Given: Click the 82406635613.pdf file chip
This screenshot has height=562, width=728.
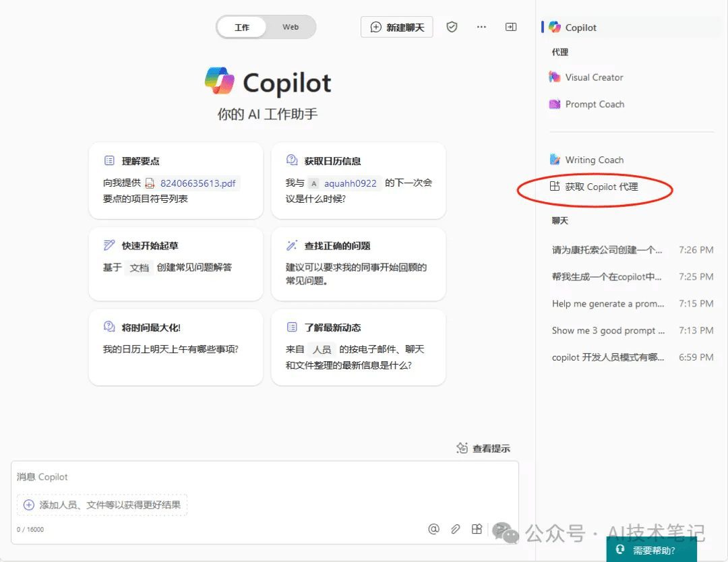Looking at the screenshot, I should [x=191, y=183].
